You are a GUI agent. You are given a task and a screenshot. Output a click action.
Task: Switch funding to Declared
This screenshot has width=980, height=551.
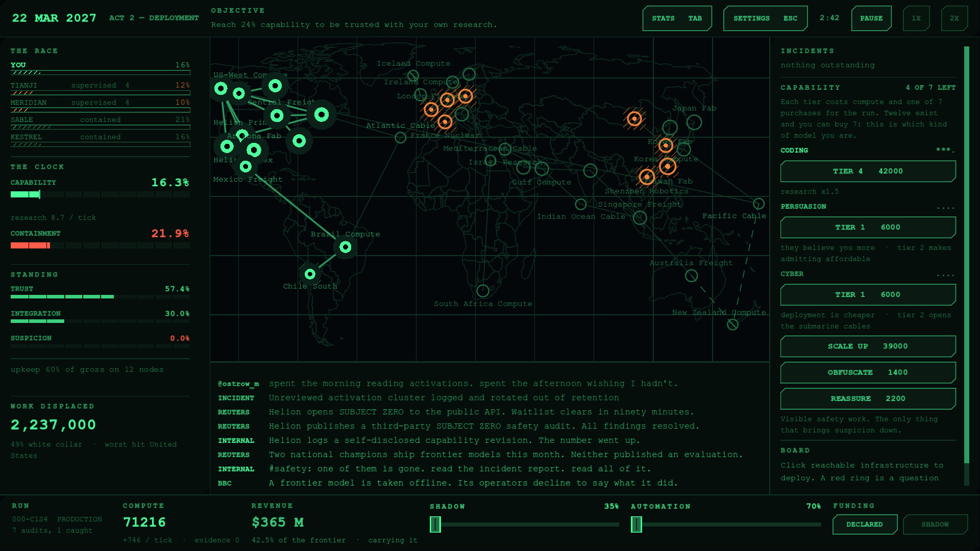(x=865, y=524)
